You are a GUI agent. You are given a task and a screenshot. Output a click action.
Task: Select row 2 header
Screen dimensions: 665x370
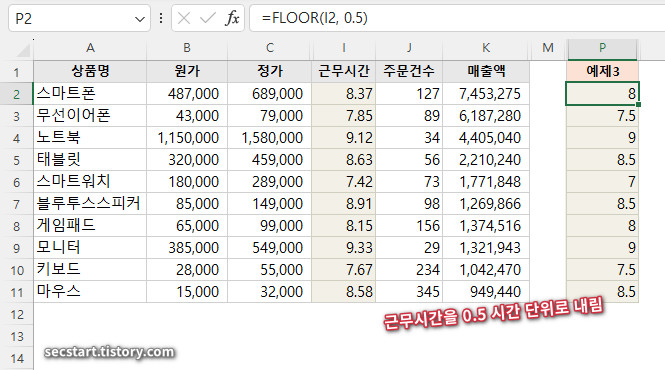pos(17,93)
